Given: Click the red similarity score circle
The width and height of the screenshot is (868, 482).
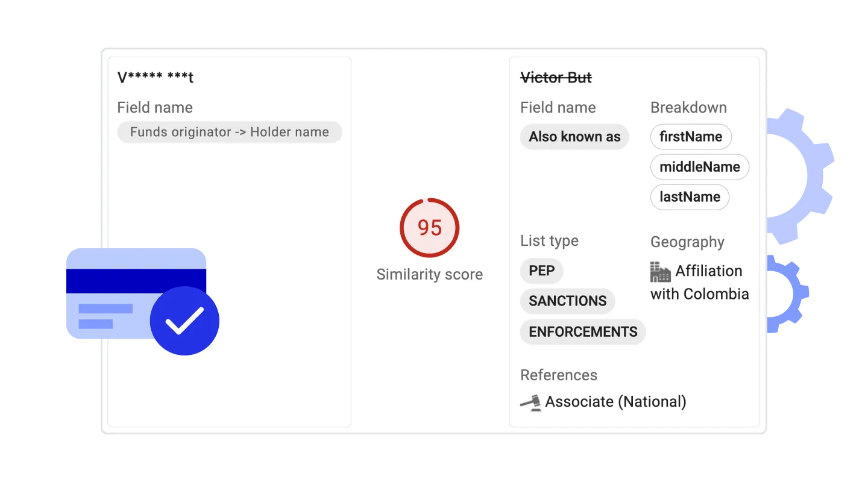Looking at the screenshot, I should (430, 228).
